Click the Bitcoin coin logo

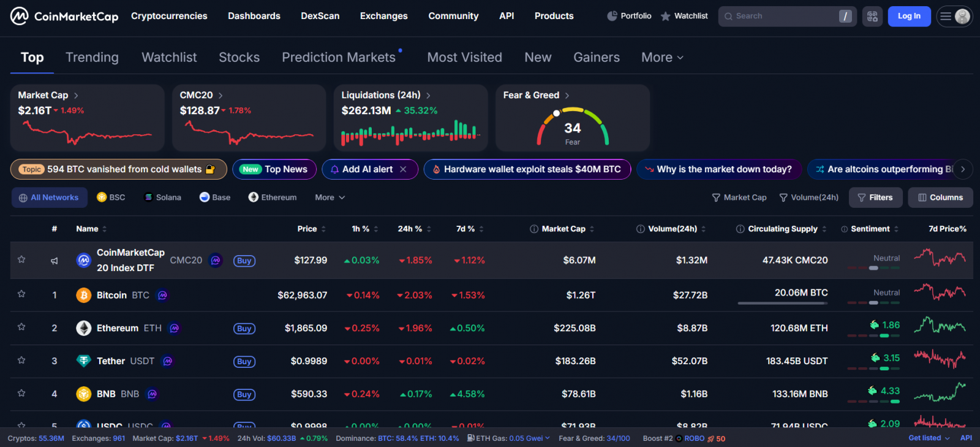coord(83,296)
